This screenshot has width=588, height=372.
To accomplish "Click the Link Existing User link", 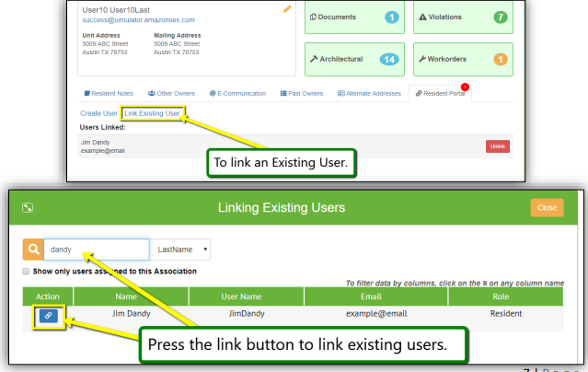I will (152, 113).
